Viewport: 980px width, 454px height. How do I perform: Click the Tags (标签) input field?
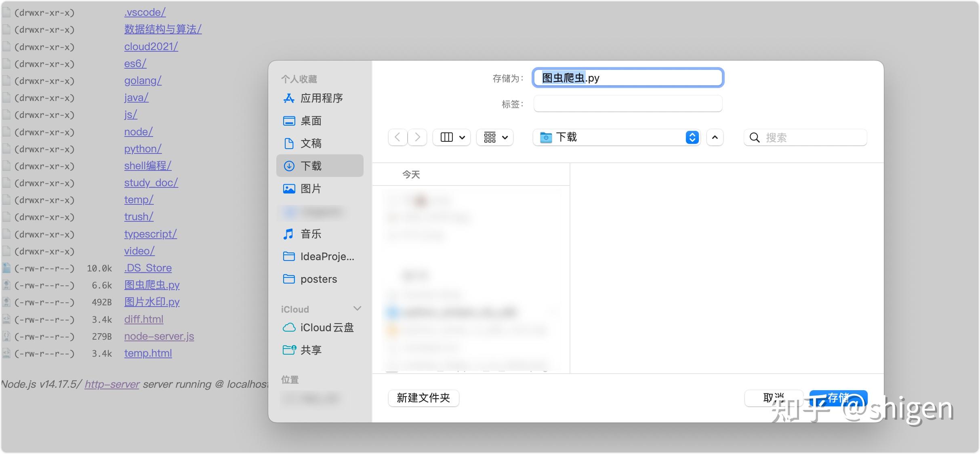[627, 104]
